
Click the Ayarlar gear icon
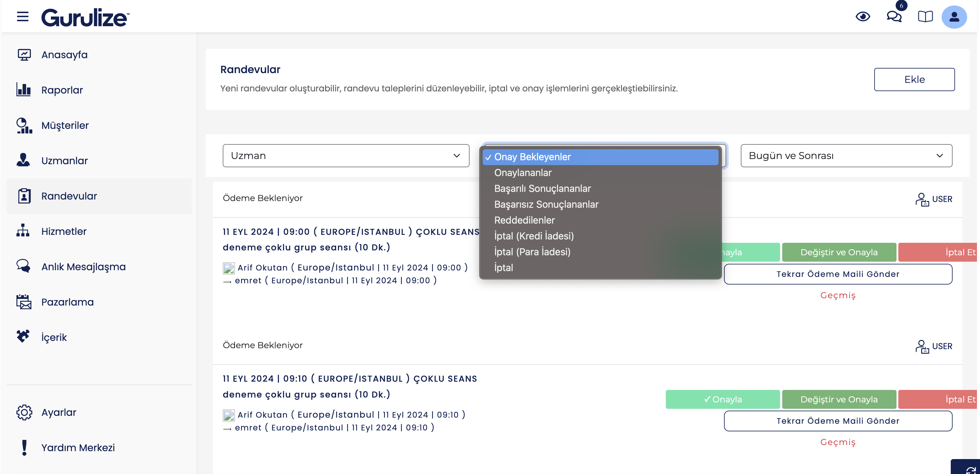[24, 412]
